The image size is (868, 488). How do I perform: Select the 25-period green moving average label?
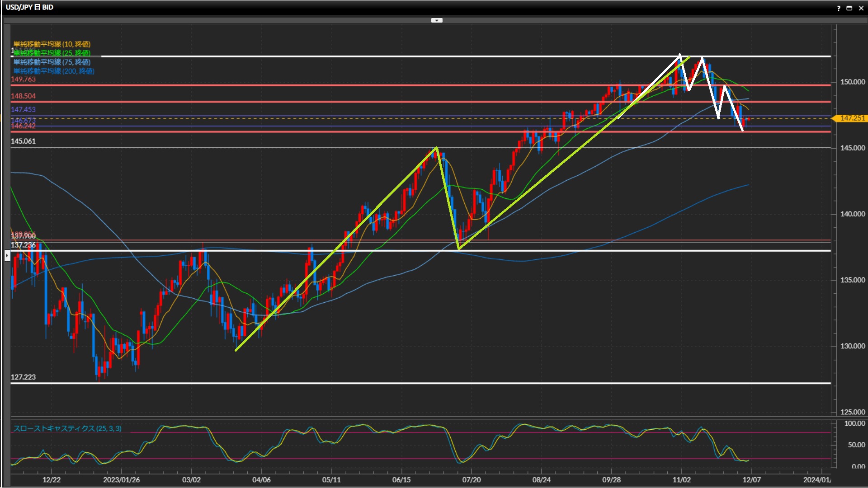(x=52, y=53)
